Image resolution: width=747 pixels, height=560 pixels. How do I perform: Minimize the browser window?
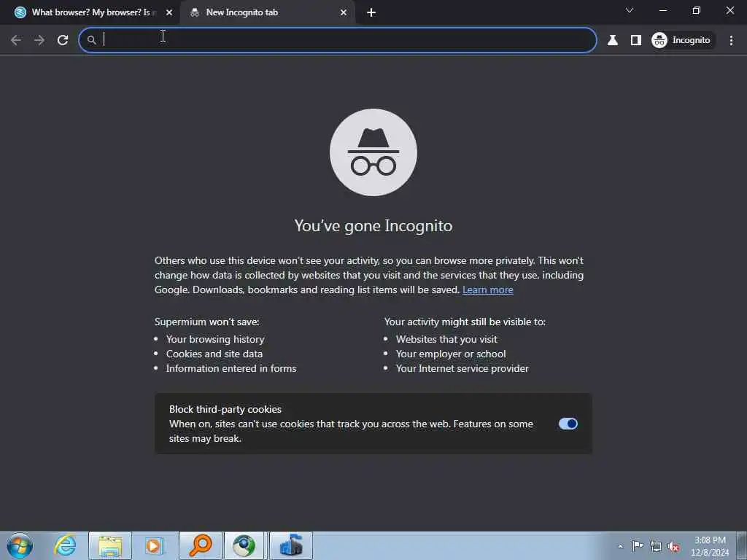tap(662, 10)
